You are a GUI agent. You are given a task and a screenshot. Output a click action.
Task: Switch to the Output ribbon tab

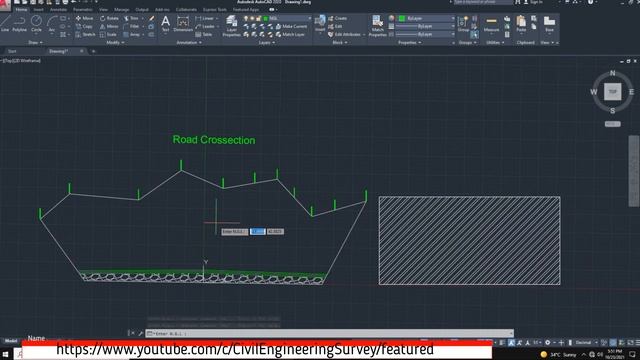point(142,9)
